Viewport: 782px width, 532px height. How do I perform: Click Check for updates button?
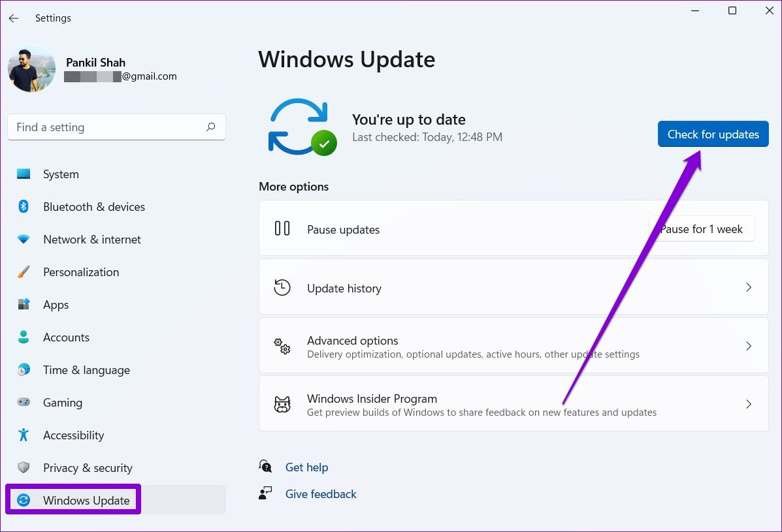pyautogui.click(x=713, y=134)
